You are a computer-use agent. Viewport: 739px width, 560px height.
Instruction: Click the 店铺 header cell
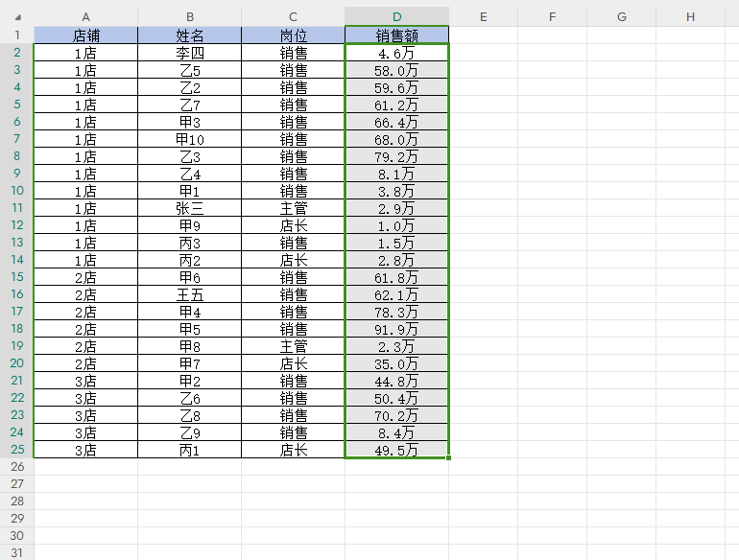[85, 35]
